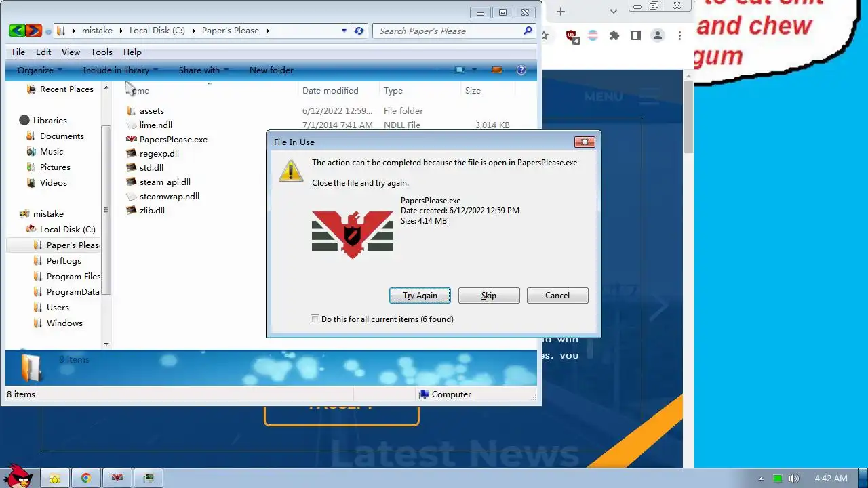Click the assets folder icon
The width and height of the screenshot is (868, 488).
(132, 110)
